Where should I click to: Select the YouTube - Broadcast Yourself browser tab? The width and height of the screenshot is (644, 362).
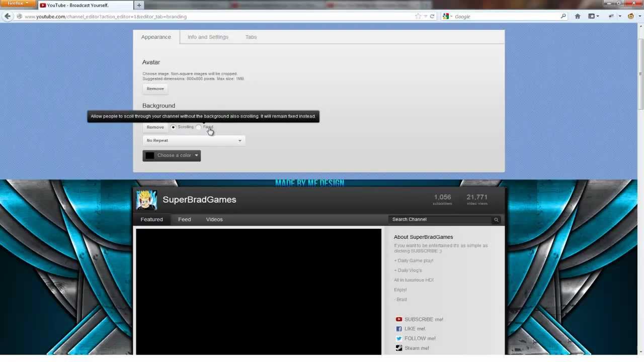tap(85, 6)
